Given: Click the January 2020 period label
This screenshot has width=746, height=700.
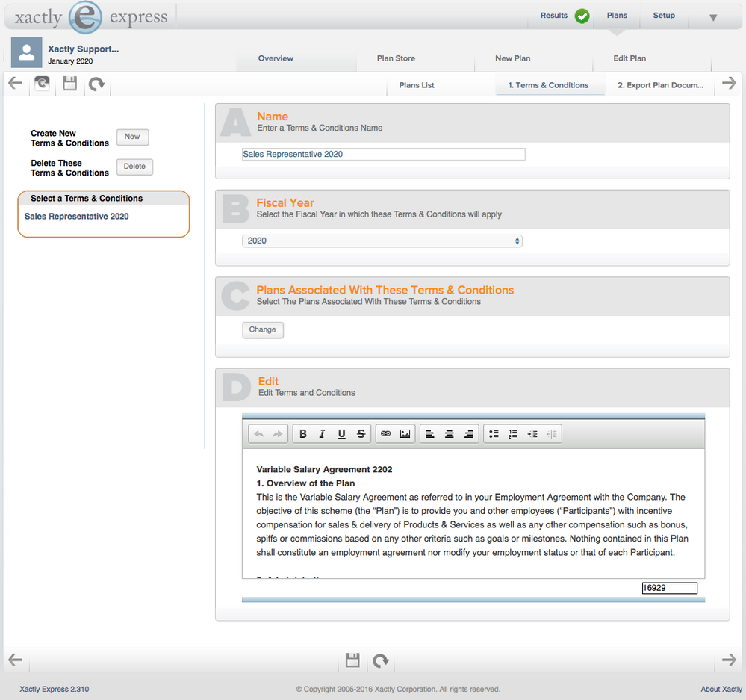Looking at the screenshot, I should coord(70,61).
